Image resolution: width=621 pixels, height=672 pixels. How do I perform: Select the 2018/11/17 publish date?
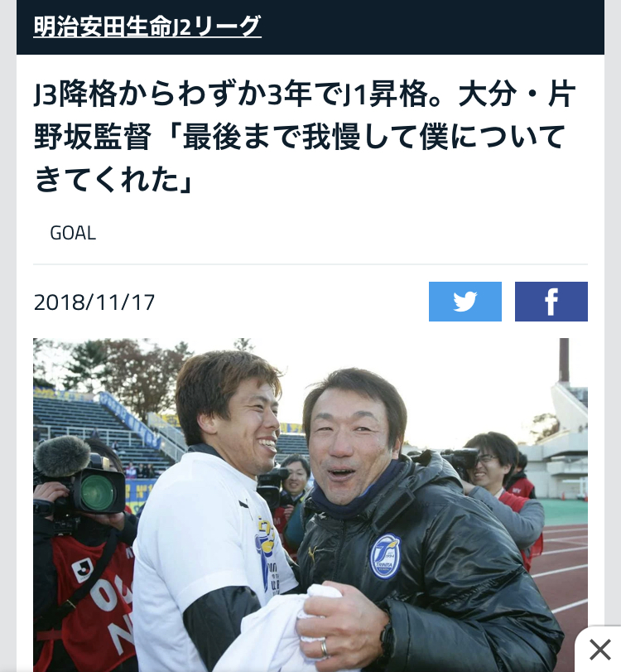click(94, 302)
